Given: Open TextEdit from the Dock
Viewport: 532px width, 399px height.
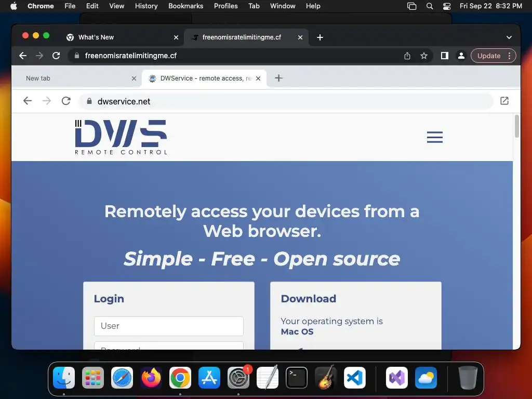Looking at the screenshot, I should tap(268, 378).
